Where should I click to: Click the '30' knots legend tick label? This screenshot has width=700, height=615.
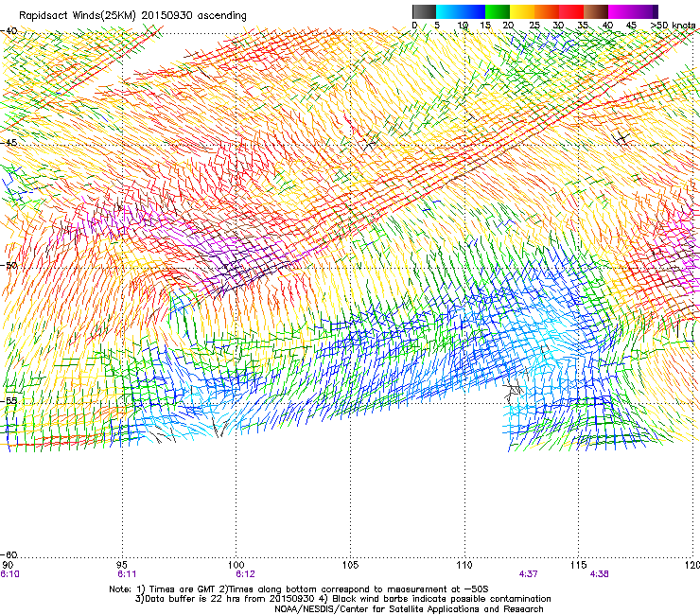(558, 26)
